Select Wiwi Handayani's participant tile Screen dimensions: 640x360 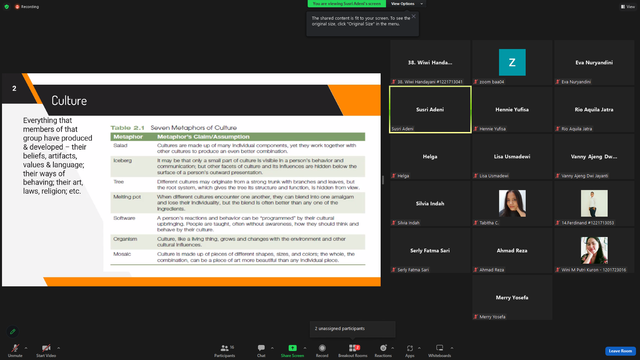(430, 62)
